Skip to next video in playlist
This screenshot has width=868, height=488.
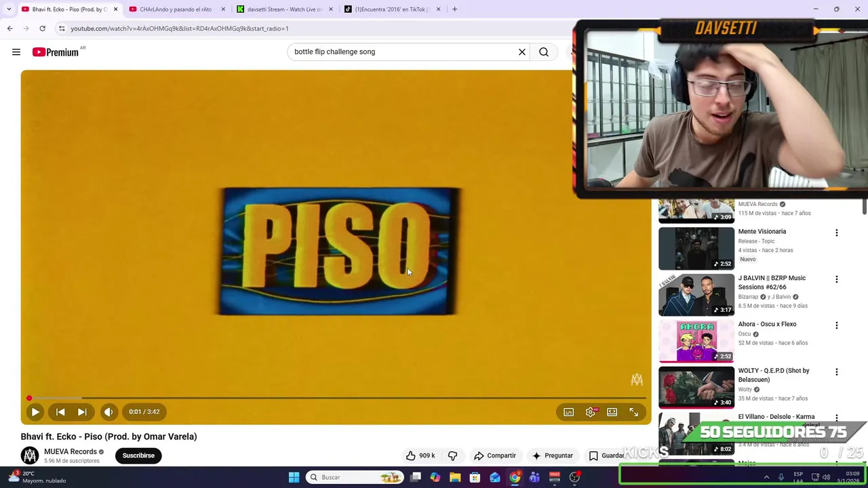click(x=82, y=411)
